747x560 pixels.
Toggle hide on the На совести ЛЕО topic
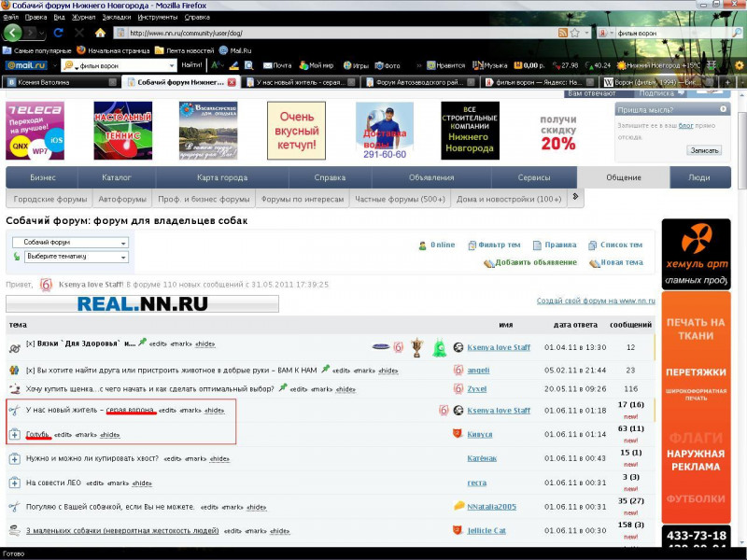coord(142,483)
